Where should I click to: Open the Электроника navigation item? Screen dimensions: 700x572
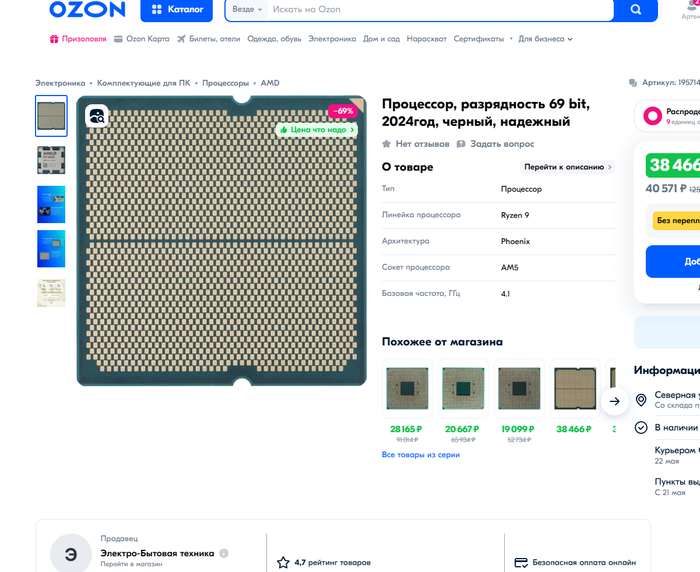(x=331, y=39)
